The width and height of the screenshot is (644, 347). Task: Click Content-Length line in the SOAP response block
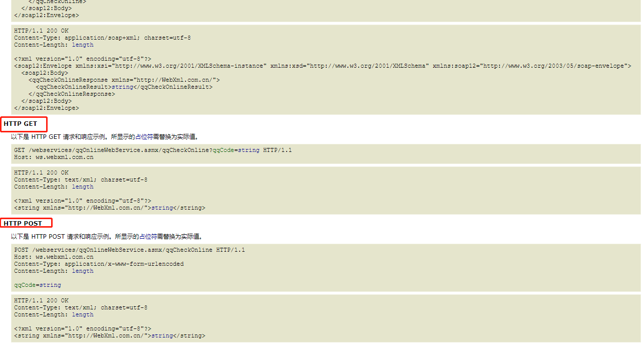[54, 45]
